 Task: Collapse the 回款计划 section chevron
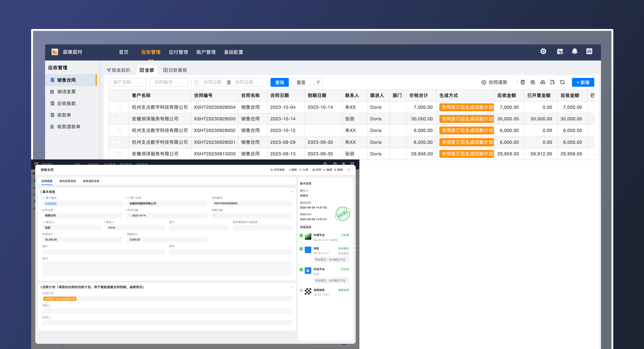(292, 287)
